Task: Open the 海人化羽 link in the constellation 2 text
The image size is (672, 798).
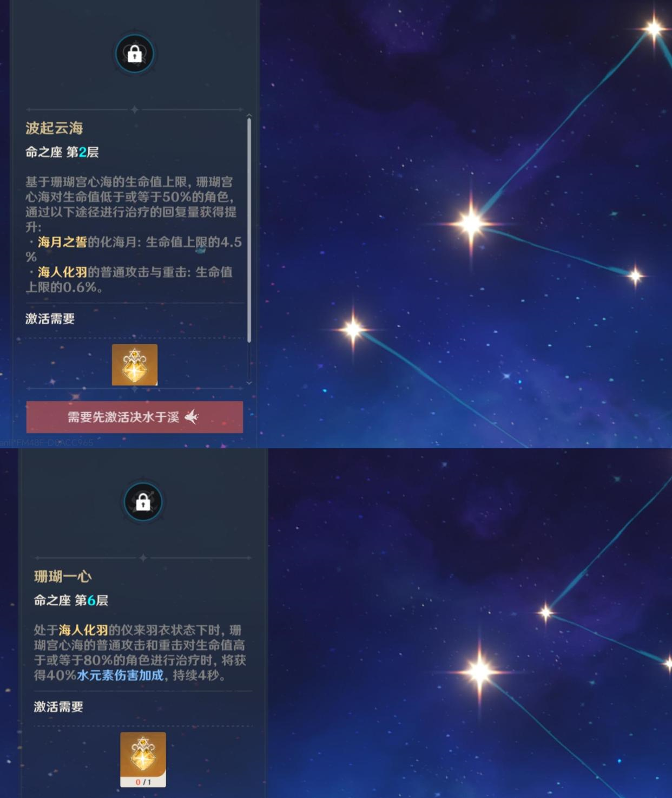Action: click(62, 272)
